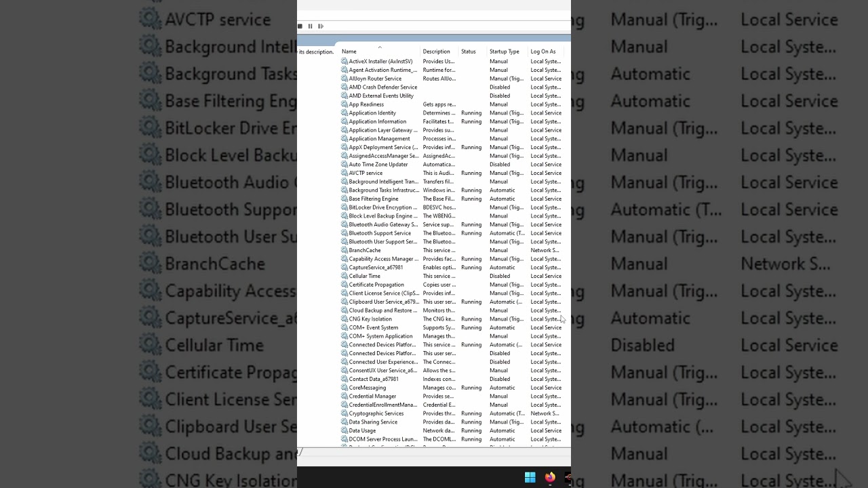Sort by the Status column header
Image resolution: width=868 pixels, height=488 pixels.
pos(469,52)
